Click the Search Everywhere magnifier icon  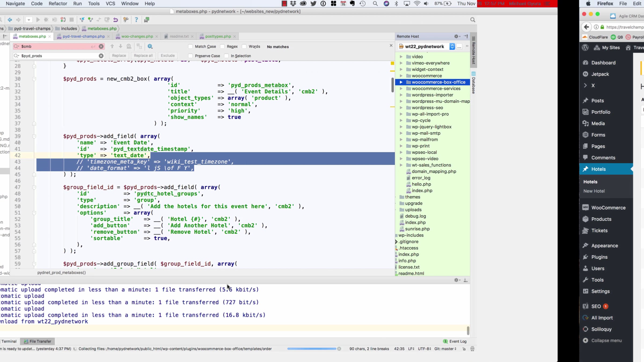(473, 20)
